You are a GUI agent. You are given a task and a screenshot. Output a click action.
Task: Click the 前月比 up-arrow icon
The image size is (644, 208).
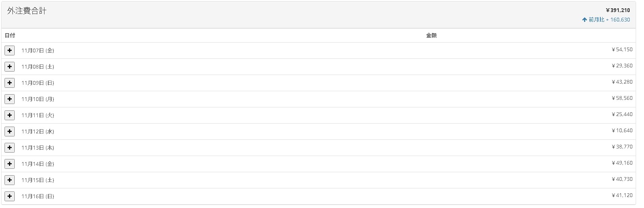click(x=584, y=20)
